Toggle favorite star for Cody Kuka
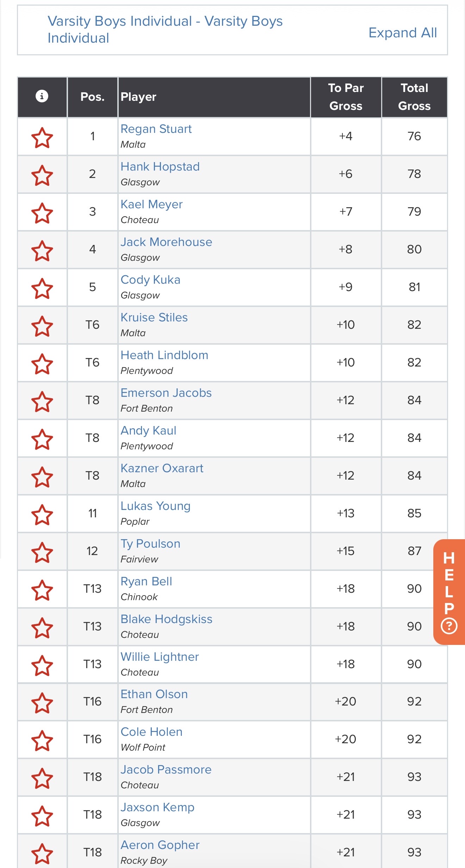Screen dimensions: 465x868 click(x=42, y=288)
